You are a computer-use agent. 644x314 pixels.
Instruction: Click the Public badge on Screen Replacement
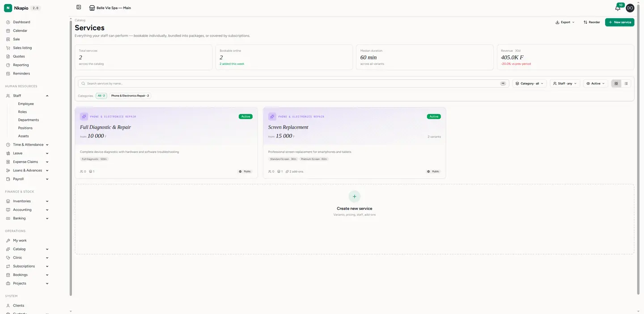pyautogui.click(x=433, y=172)
